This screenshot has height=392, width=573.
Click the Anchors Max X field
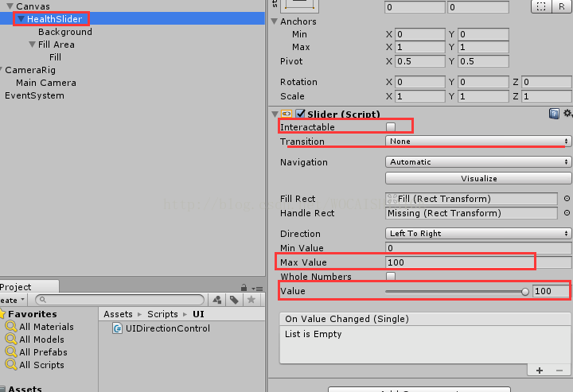[x=420, y=47]
